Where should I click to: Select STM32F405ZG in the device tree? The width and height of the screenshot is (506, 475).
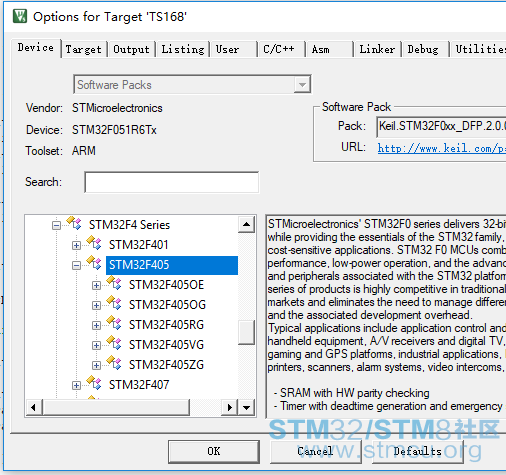pyautogui.click(x=166, y=365)
